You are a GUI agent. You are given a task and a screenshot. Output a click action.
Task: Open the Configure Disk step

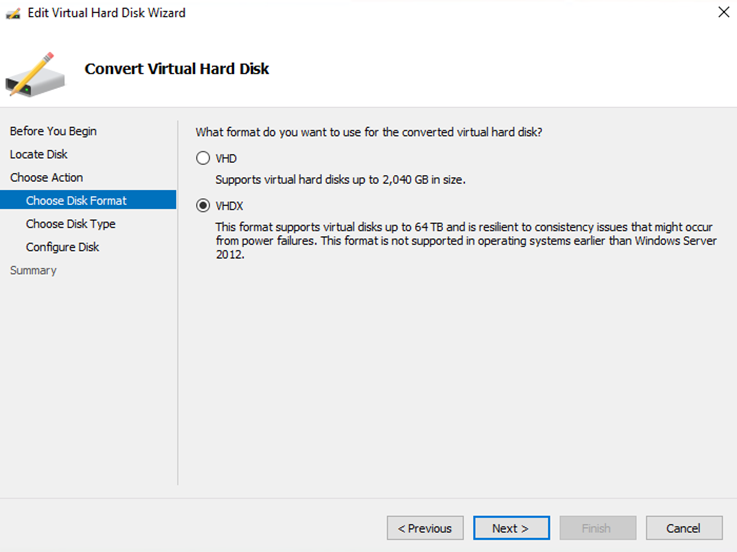pos(62,247)
